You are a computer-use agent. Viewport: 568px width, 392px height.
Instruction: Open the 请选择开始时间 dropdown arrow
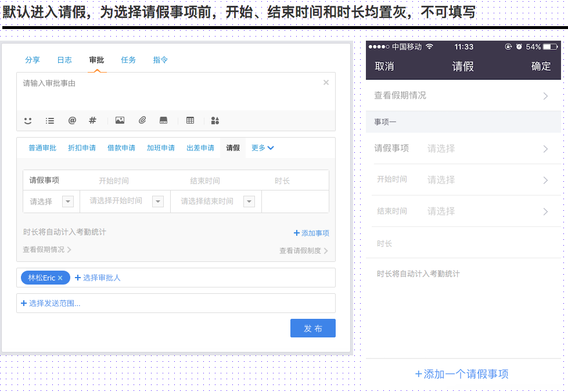point(157,202)
